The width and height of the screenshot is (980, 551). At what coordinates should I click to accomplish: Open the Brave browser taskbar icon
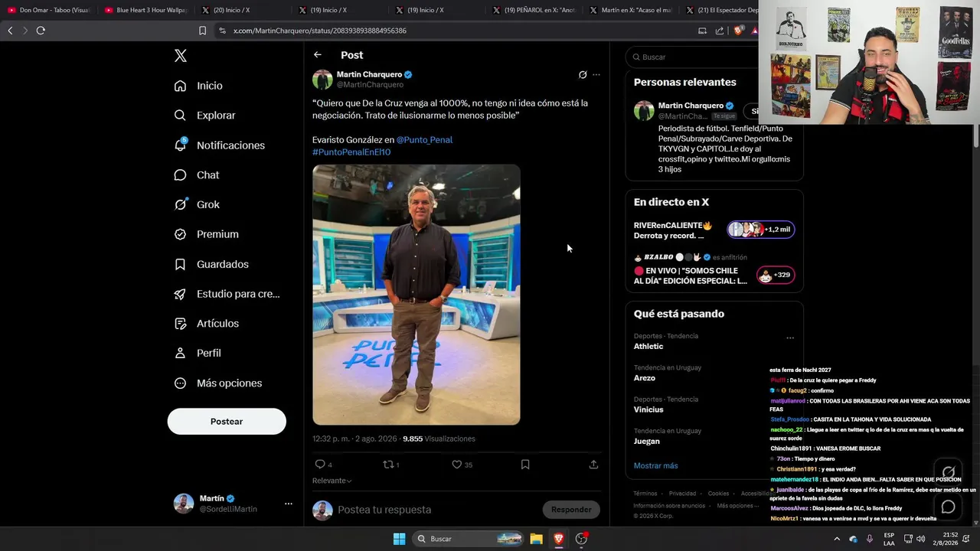pos(559,539)
